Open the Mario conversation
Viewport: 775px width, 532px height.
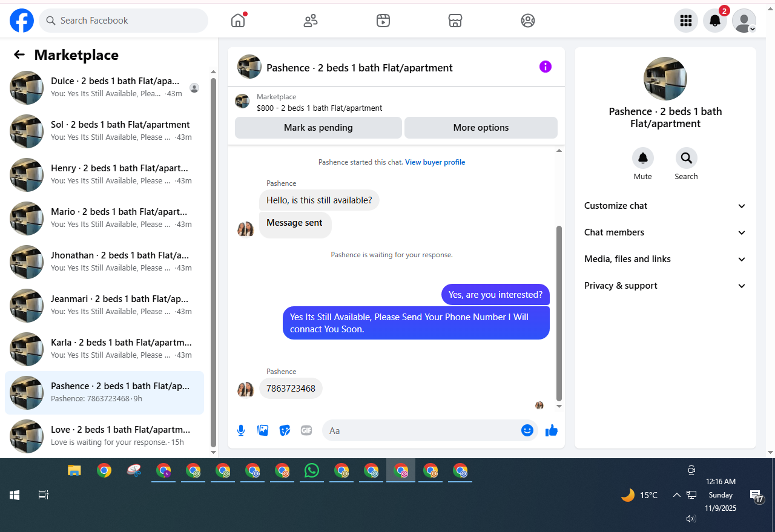point(104,218)
